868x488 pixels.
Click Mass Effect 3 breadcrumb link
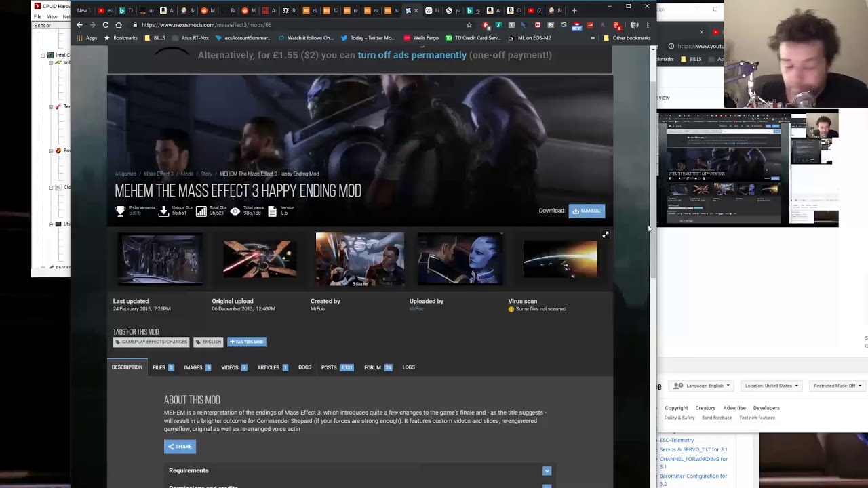click(158, 174)
